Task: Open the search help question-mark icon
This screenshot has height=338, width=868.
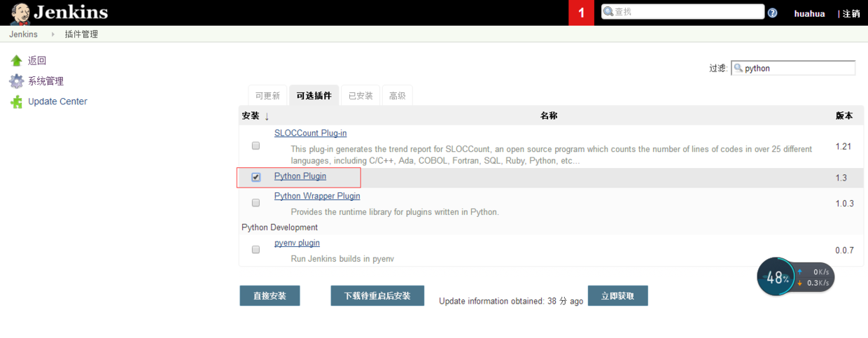Action: pos(772,13)
